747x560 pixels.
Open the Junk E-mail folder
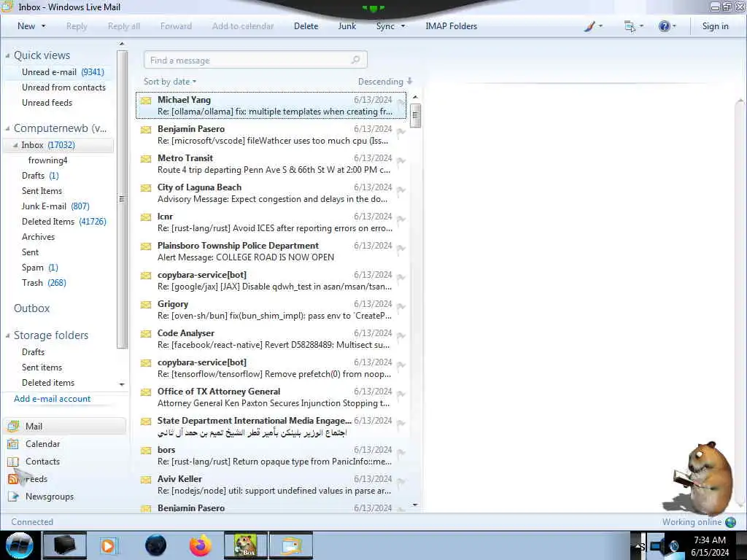click(x=55, y=206)
